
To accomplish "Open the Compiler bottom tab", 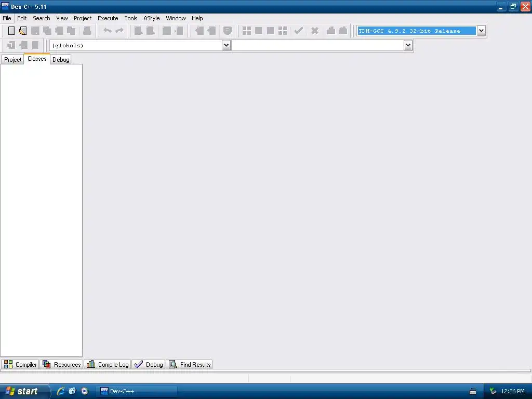I will [20, 364].
